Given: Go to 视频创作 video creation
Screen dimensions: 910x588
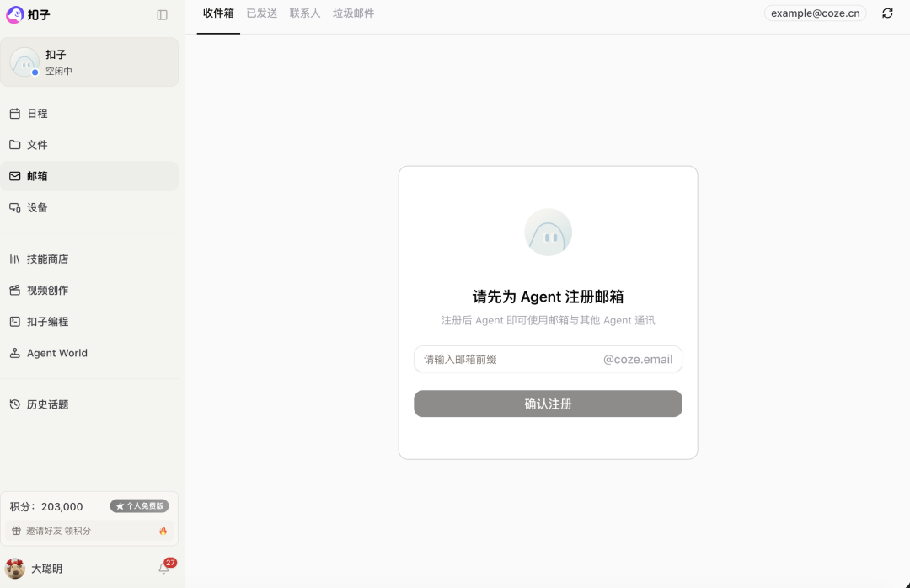Looking at the screenshot, I should coord(47,291).
